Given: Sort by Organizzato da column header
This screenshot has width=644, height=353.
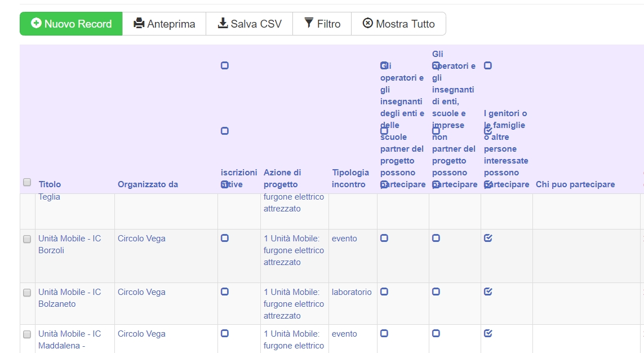Looking at the screenshot, I should (148, 184).
